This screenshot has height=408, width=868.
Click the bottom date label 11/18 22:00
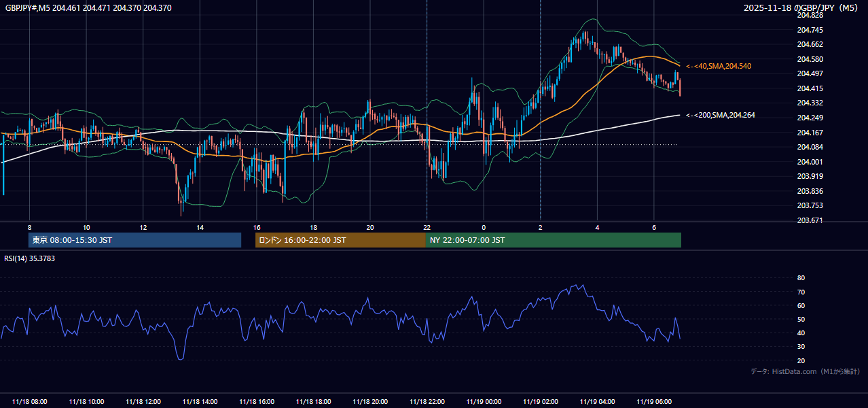click(427, 402)
